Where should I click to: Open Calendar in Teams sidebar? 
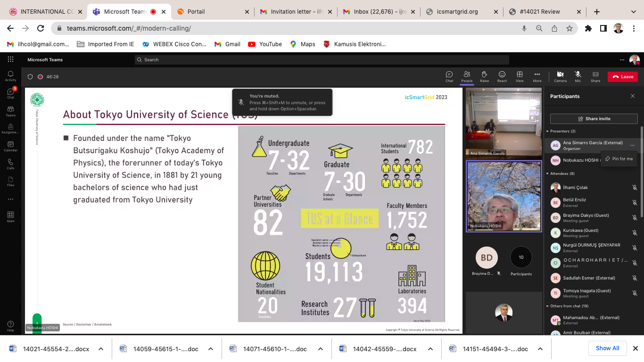point(10,146)
